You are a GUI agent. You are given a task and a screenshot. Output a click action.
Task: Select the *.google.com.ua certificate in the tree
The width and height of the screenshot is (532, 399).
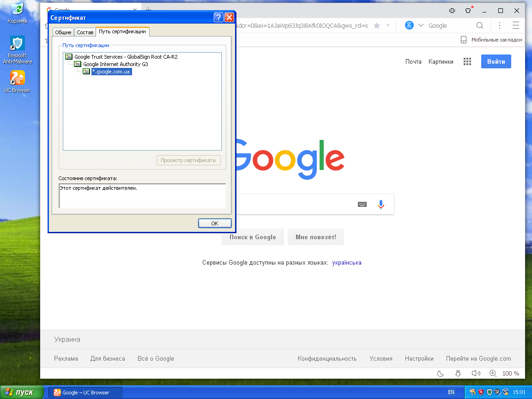(111, 72)
